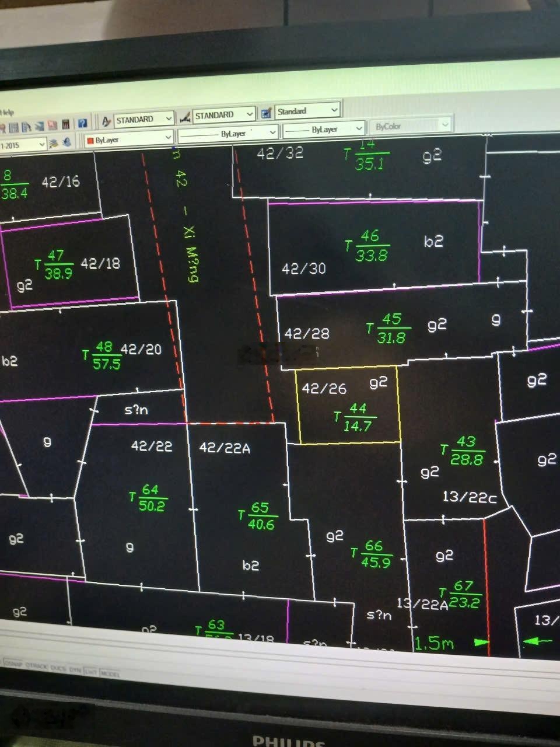Click the Dimension Style icon
This screenshot has height=747, width=560.
pos(185,117)
